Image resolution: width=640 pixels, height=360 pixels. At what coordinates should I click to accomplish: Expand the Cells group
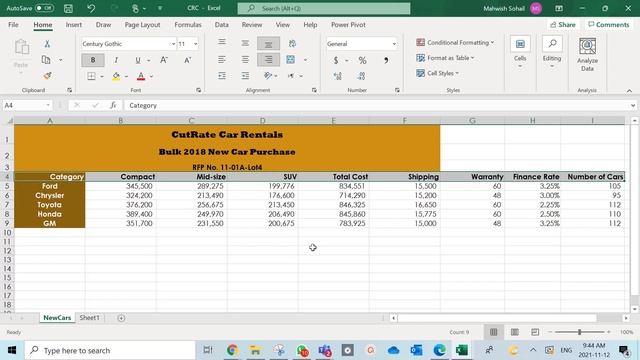520,52
